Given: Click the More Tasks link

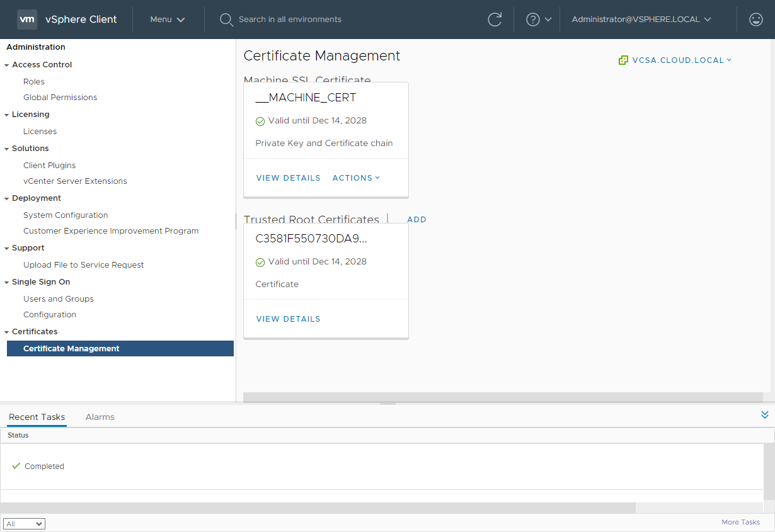Looking at the screenshot, I should click(741, 522).
